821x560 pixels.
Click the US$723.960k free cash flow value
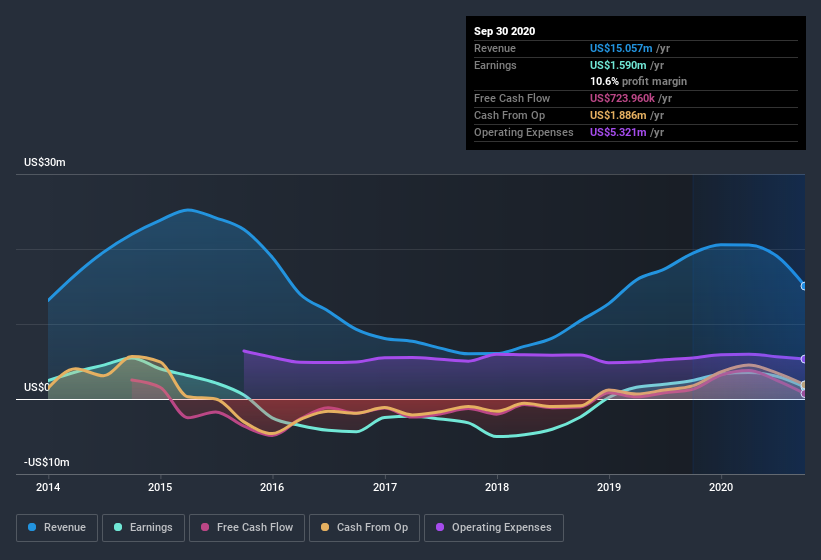coord(622,98)
